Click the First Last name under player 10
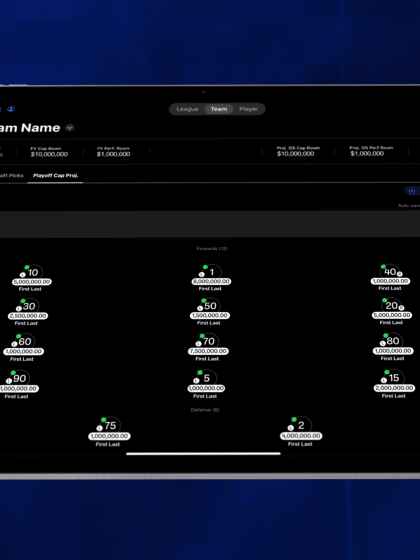 click(x=30, y=289)
